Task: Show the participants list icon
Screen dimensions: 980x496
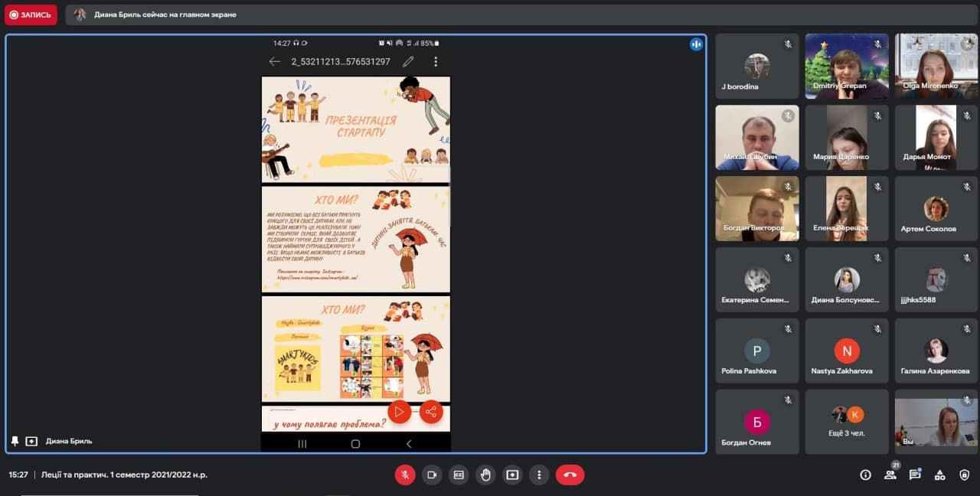Action: [890, 475]
